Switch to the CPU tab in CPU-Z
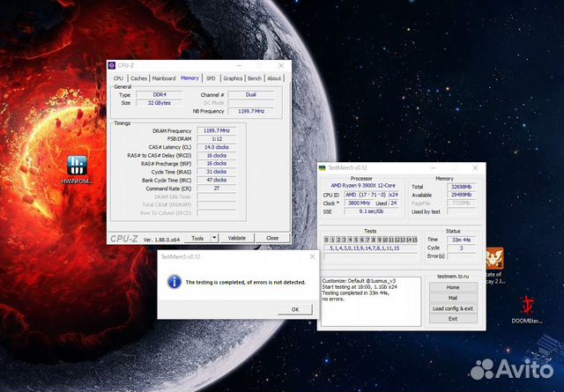The image size is (564, 392). point(118,78)
